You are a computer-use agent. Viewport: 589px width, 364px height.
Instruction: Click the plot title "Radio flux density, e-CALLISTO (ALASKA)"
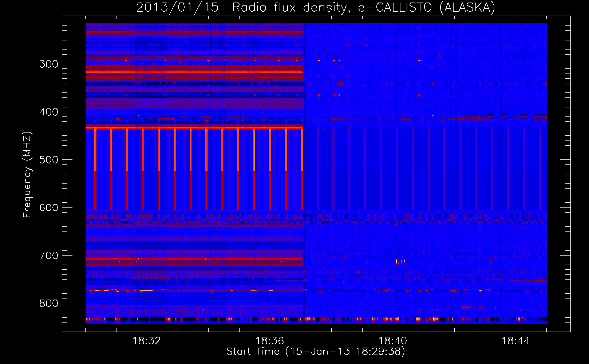point(363,8)
